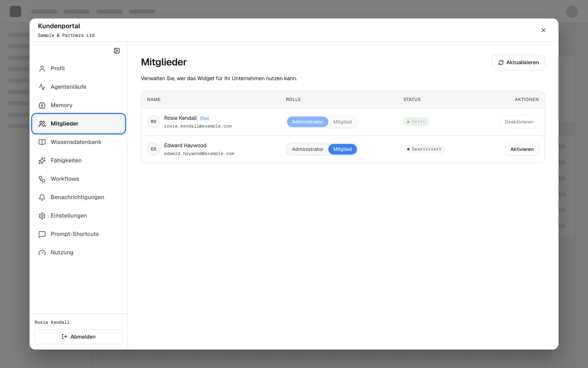This screenshot has height=368, width=588.
Task: Open Wissensdatenbank label in sidebar
Action: 76,142
